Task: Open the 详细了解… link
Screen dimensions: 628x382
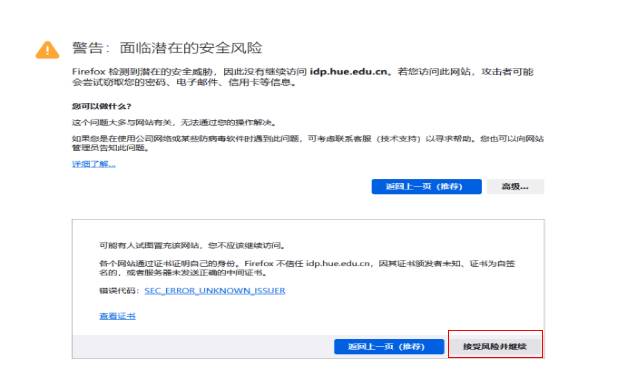Action: [94, 164]
